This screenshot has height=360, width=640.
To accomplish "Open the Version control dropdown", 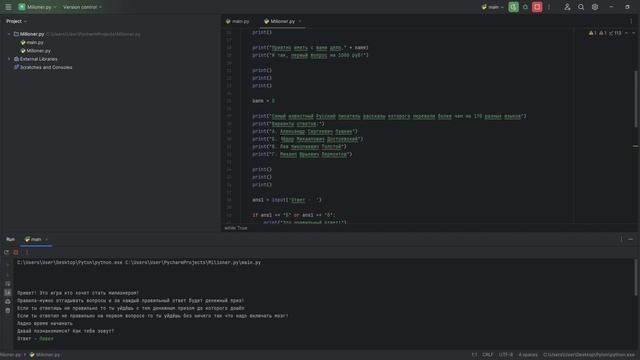I will click(82, 7).
